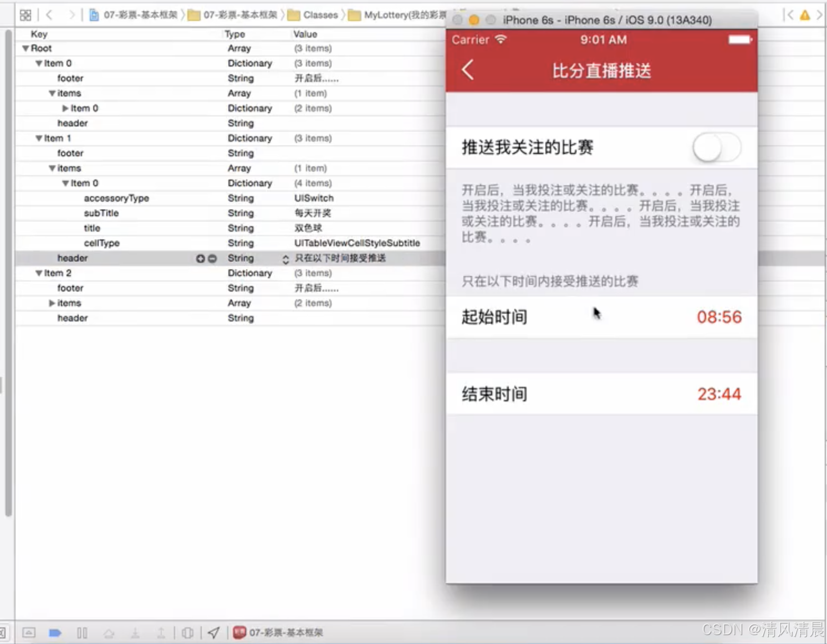Screen dimensions: 827x644
Task: Go forward in the editor history
Action: pos(72,15)
